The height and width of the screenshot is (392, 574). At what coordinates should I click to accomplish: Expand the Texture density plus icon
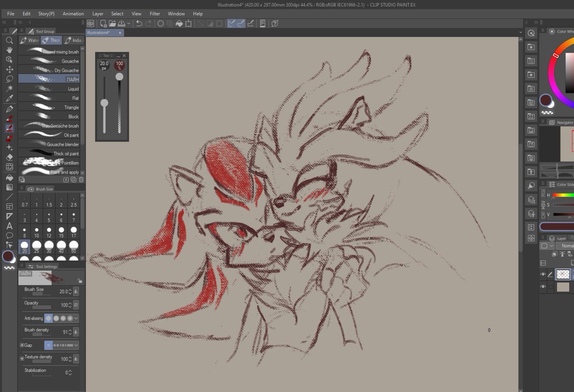pyautogui.click(x=22, y=358)
